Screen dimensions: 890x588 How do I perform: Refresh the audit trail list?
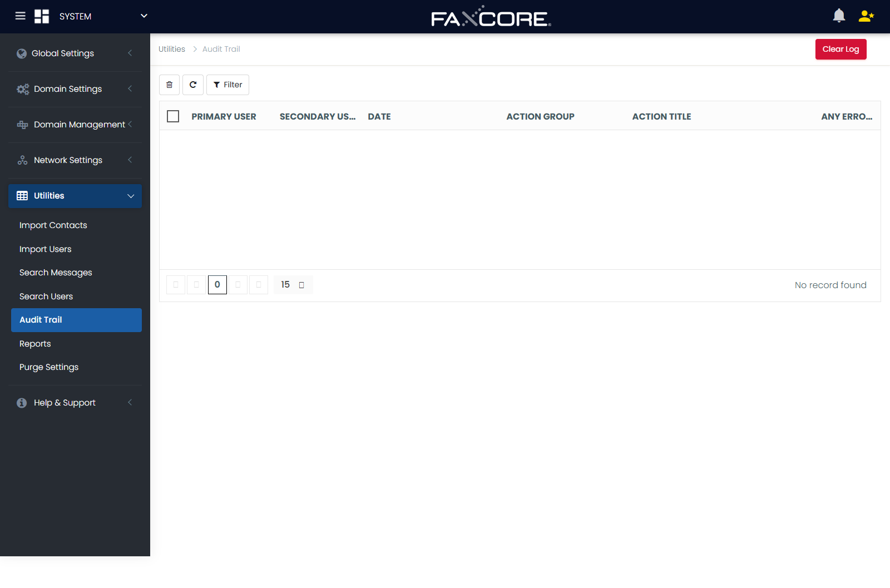click(193, 85)
